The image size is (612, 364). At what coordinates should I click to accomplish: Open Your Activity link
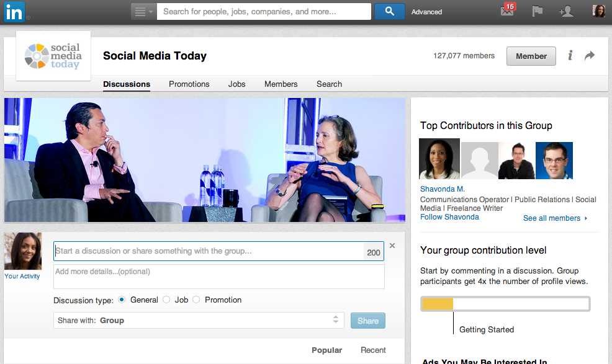[22, 276]
